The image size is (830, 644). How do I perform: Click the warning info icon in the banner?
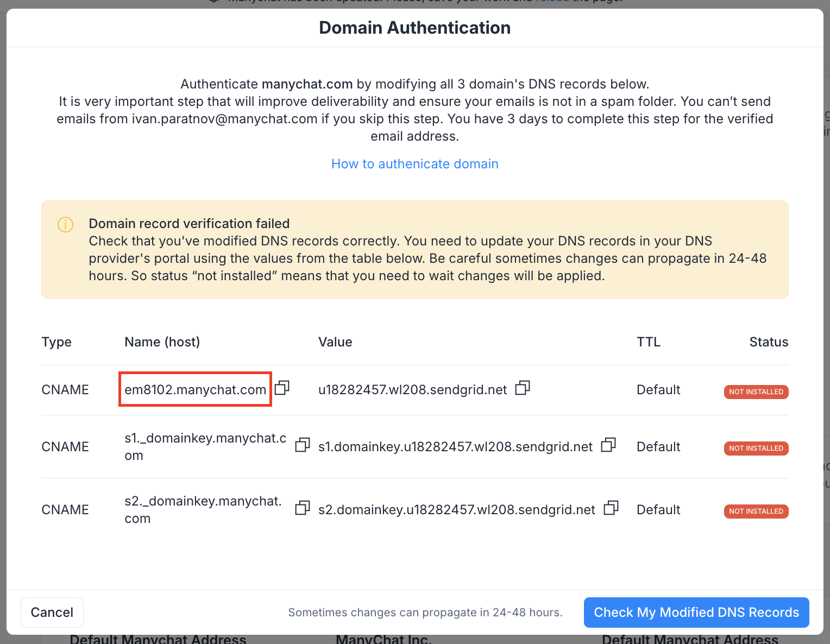(x=66, y=224)
